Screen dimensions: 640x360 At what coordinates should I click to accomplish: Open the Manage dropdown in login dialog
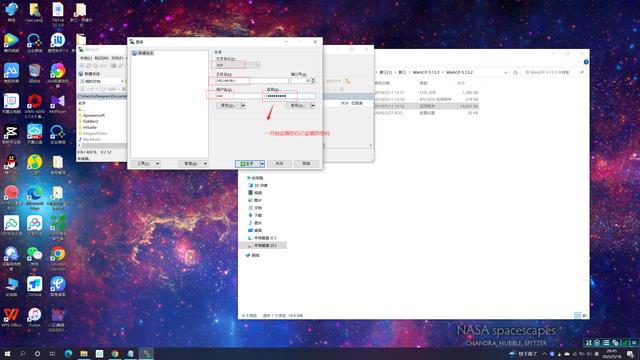point(193,164)
